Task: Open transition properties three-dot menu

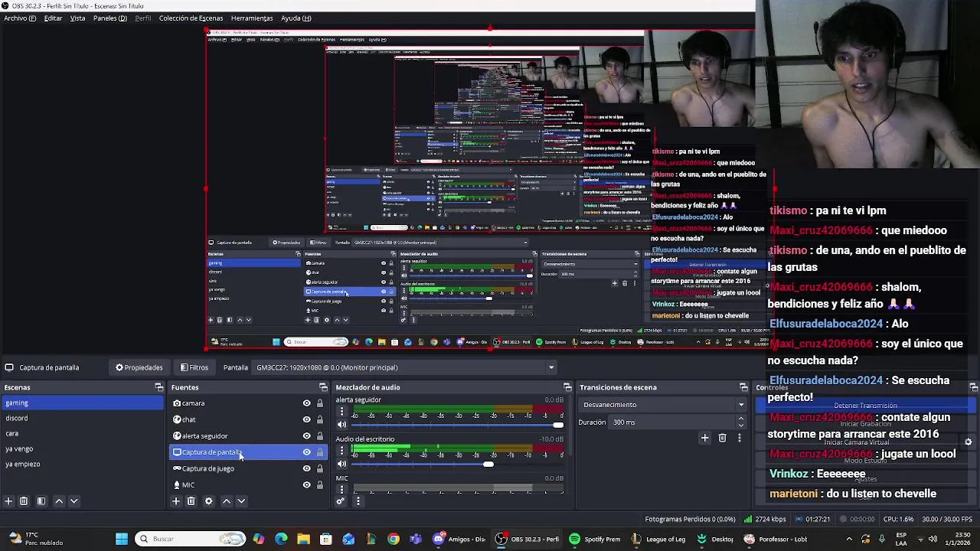Action: pos(739,438)
